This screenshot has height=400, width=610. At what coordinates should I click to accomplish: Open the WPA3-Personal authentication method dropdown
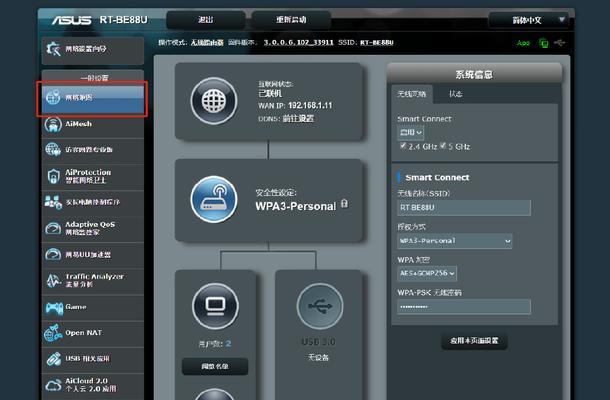[455, 241]
